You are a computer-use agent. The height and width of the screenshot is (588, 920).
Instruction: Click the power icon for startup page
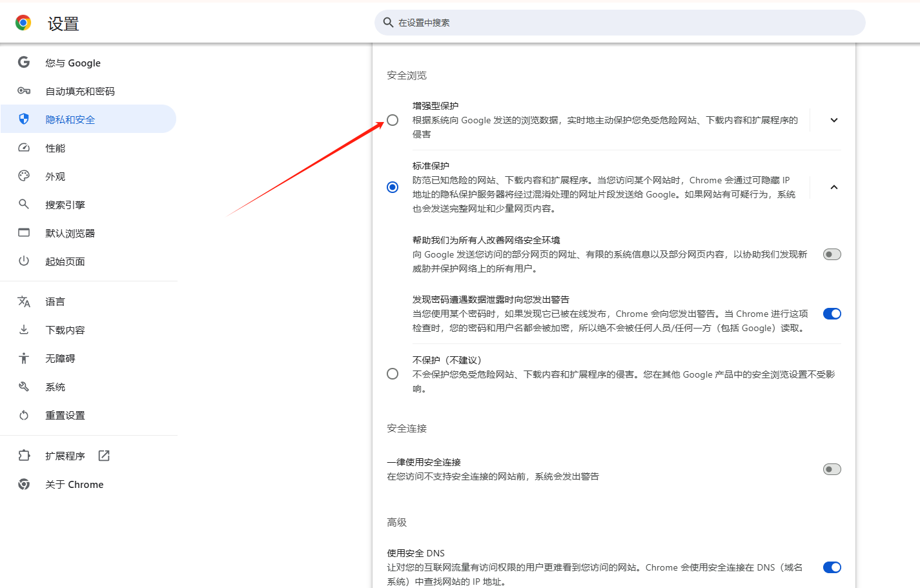tap(24, 261)
